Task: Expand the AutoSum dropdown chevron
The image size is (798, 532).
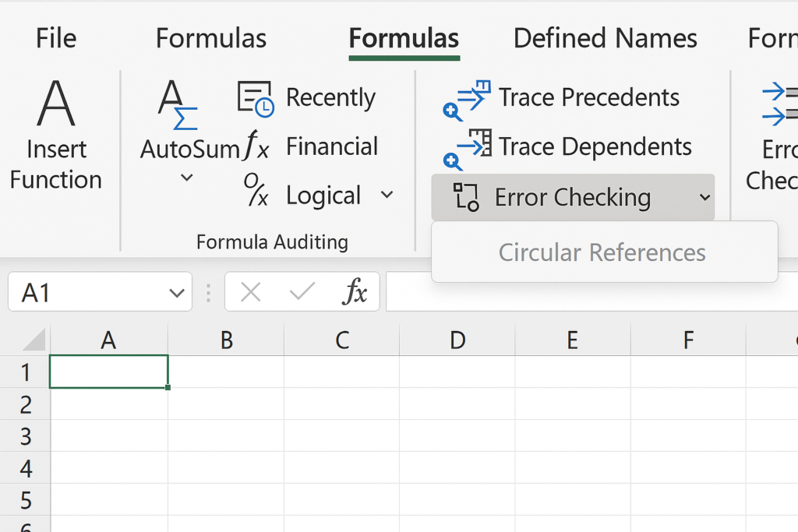Action: click(x=187, y=178)
